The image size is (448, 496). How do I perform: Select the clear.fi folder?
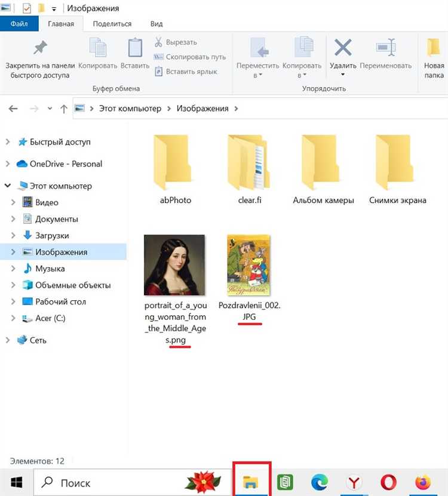pos(250,170)
